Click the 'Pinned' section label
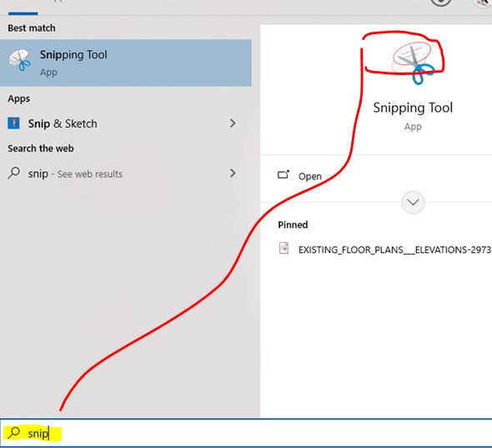The image size is (492, 448). tap(293, 224)
